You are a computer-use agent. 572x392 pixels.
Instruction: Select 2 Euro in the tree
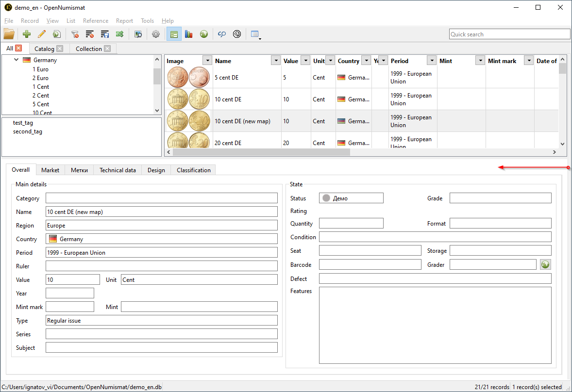point(40,78)
